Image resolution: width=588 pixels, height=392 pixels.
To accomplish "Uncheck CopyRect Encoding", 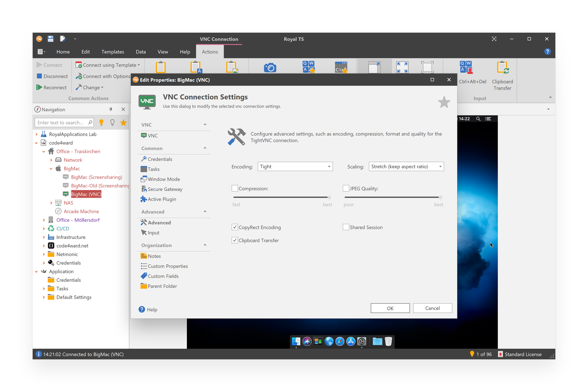I will (x=235, y=227).
